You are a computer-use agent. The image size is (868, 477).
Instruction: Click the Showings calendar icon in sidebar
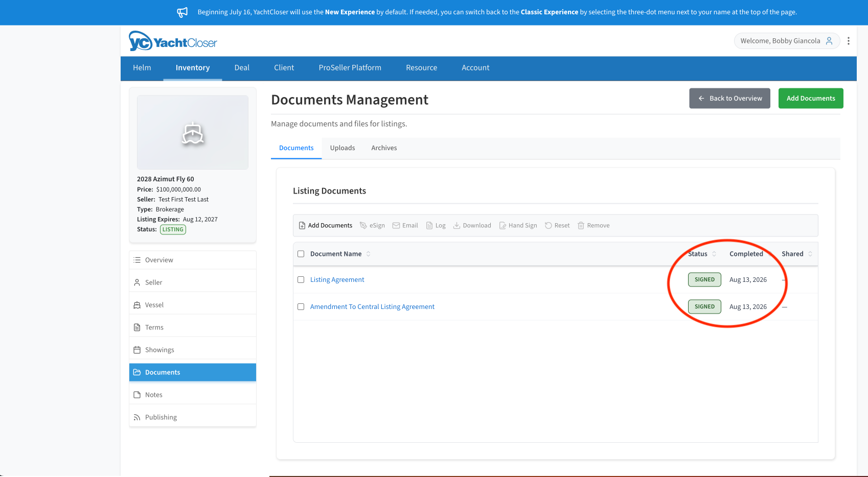click(x=137, y=350)
